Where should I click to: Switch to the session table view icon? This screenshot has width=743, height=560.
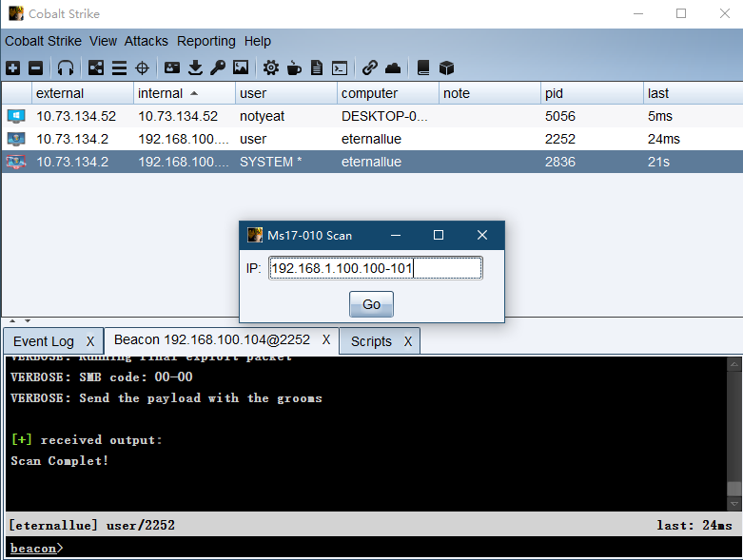pos(119,68)
